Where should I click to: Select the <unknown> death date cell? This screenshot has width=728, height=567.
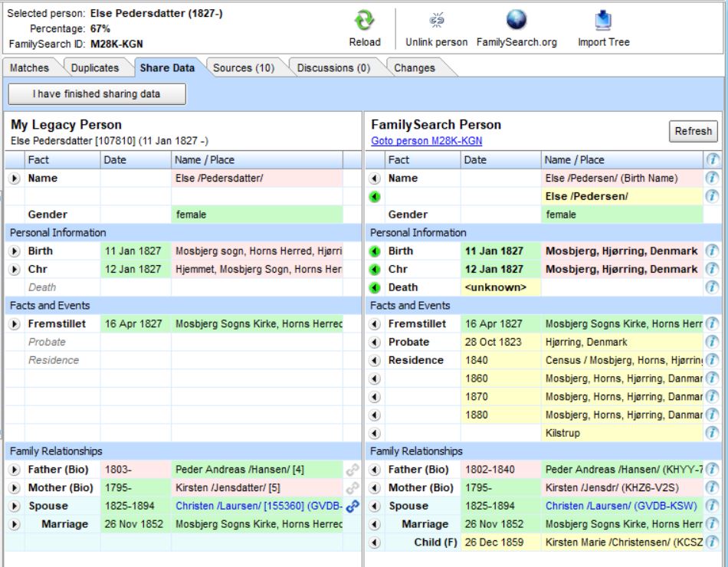(x=500, y=288)
